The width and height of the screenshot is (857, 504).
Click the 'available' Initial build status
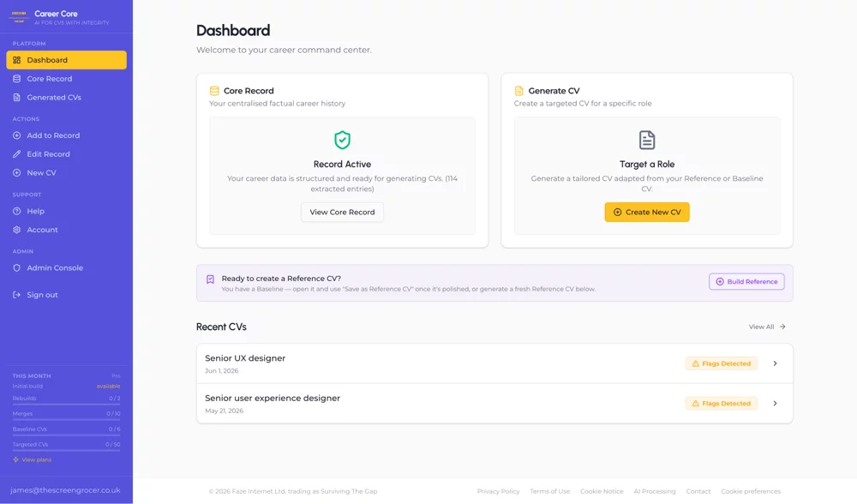108,387
